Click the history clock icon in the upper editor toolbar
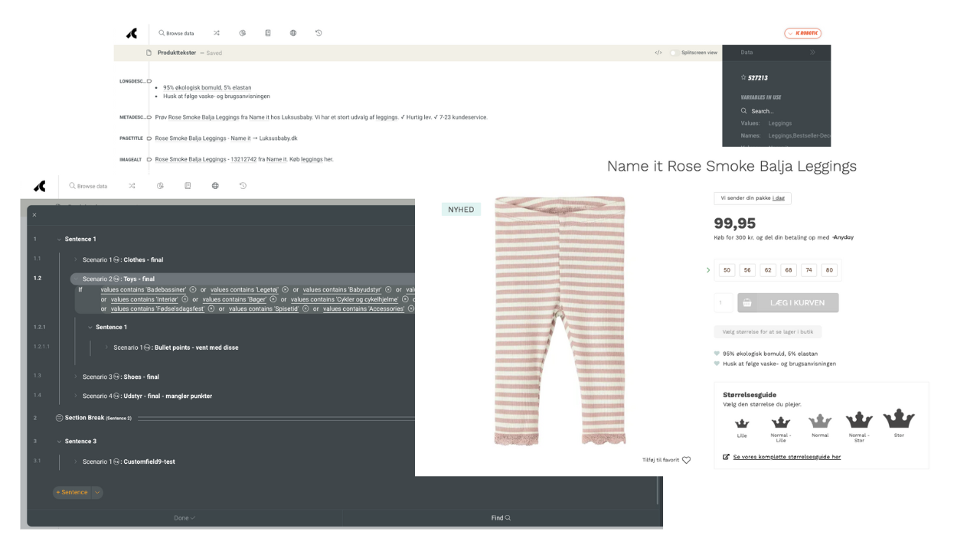 click(x=318, y=34)
